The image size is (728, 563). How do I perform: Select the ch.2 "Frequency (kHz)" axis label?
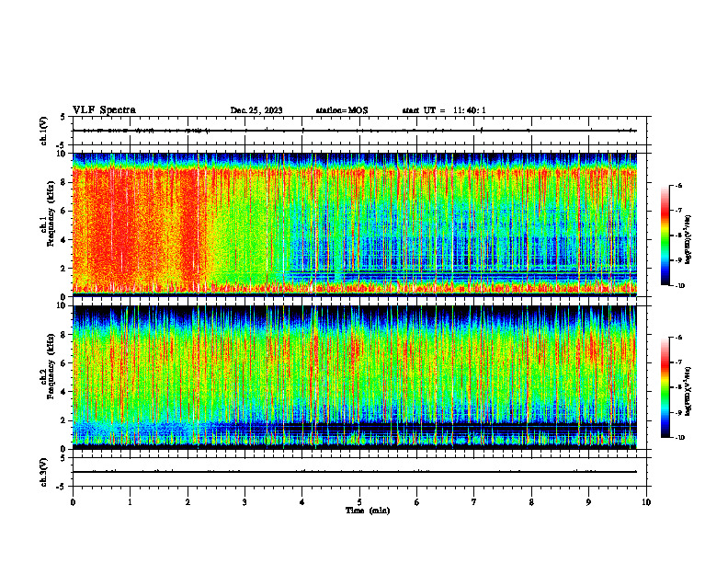tap(51, 366)
